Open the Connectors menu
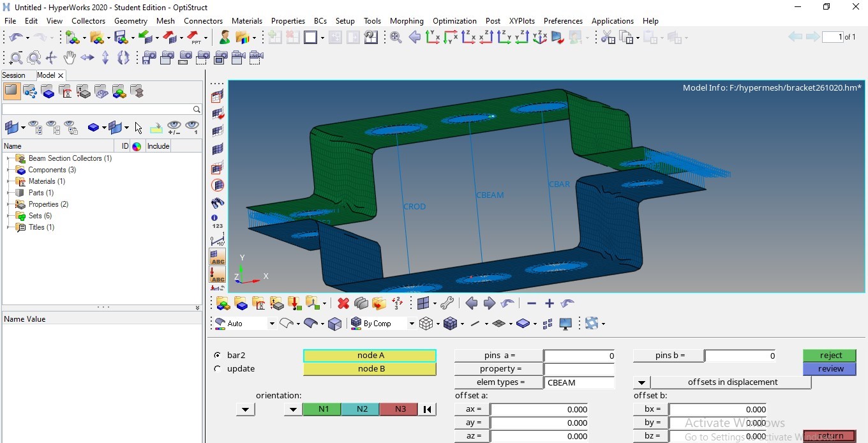 coord(203,21)
